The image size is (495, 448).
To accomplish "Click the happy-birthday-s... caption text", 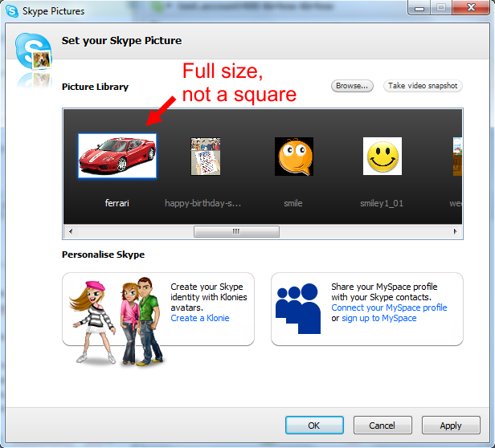I will 202,203.
